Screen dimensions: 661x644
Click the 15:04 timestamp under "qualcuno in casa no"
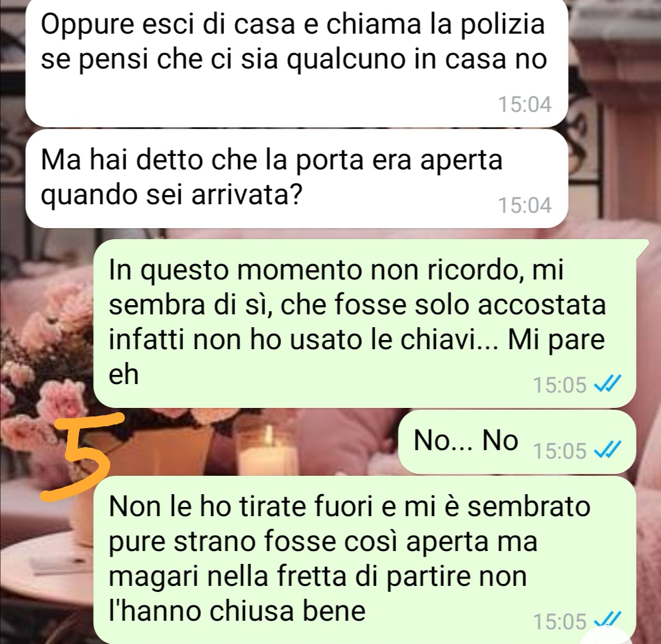(x=525, y=105)
